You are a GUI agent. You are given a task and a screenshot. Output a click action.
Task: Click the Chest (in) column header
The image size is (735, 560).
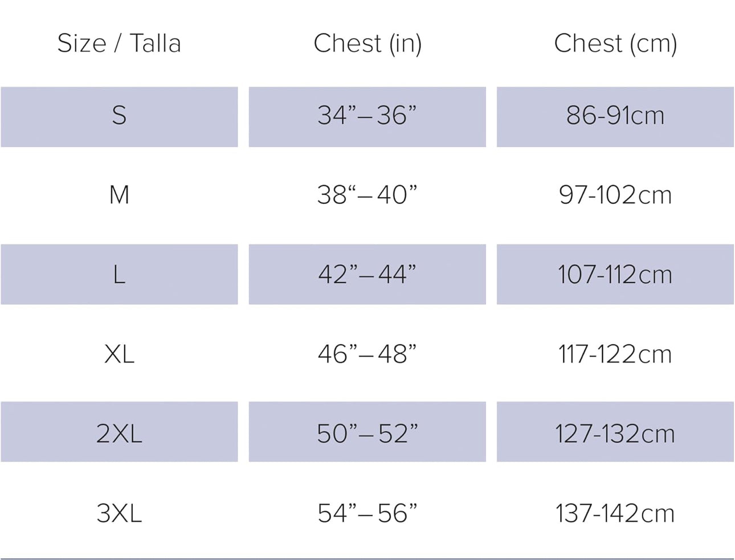[367, 43]
